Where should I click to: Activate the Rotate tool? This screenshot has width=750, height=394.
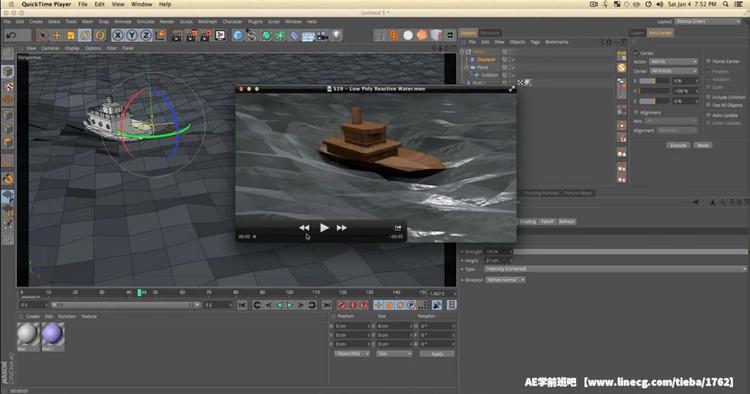tap(85, 35)
